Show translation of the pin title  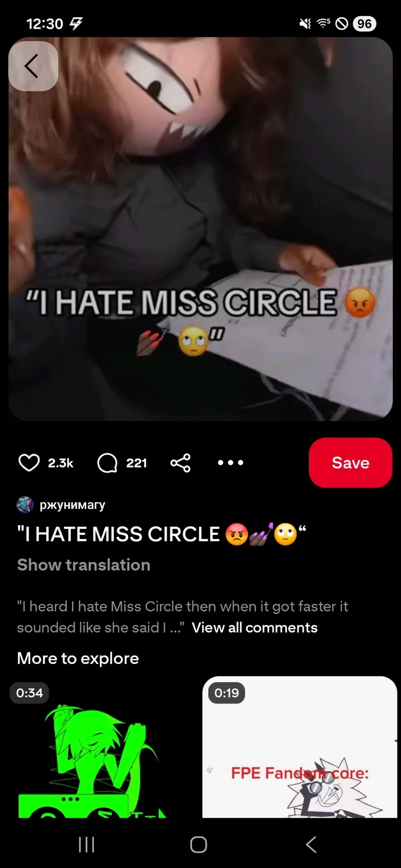[x=84, y=565]
